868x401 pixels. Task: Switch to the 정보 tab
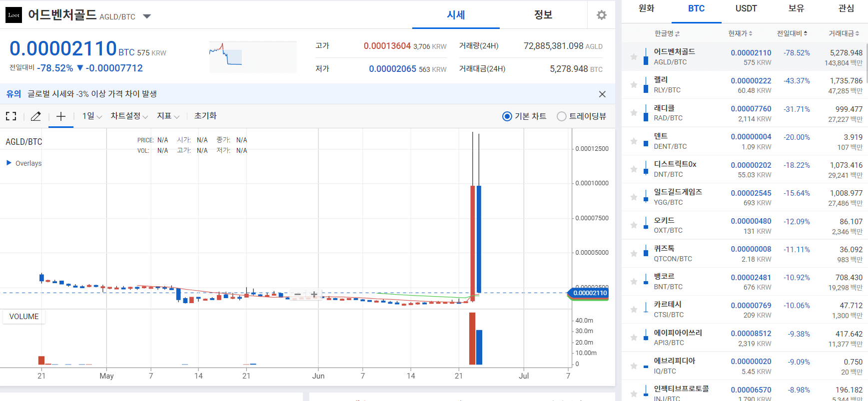543,15
